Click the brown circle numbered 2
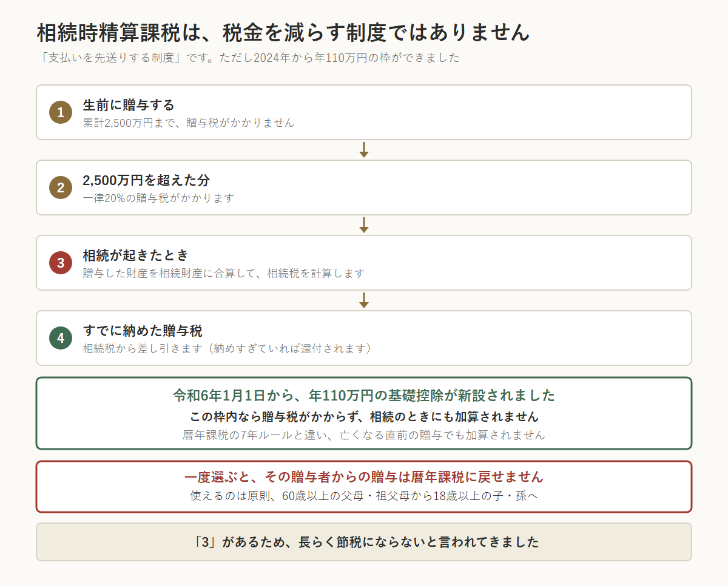 coord(61,188)
